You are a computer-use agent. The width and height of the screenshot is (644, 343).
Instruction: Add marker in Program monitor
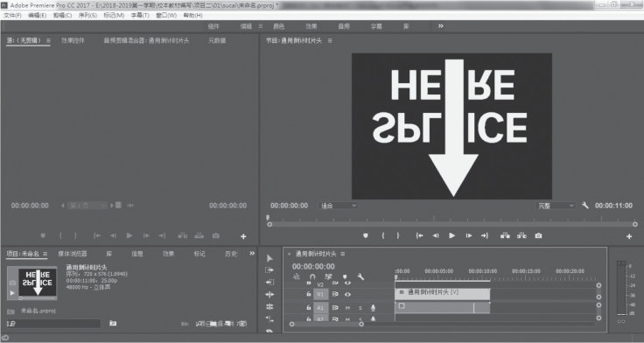click(x=366, y=235)
